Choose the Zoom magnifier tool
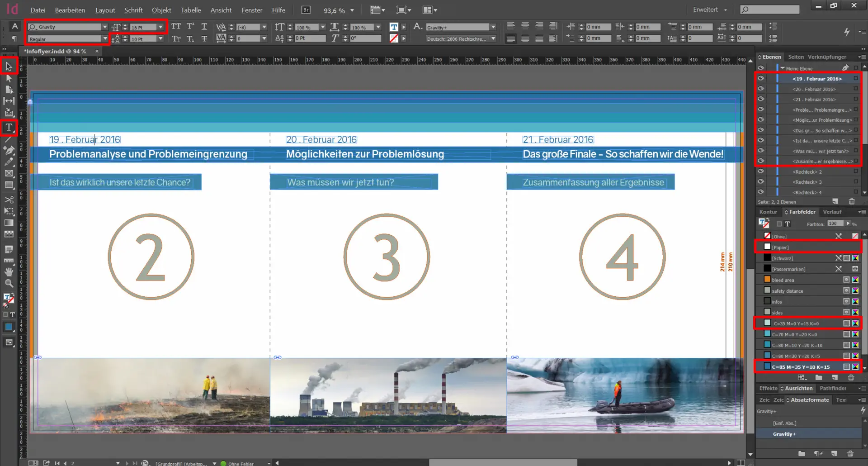Viewport: 868px width, 466px height. click(9, 283)
